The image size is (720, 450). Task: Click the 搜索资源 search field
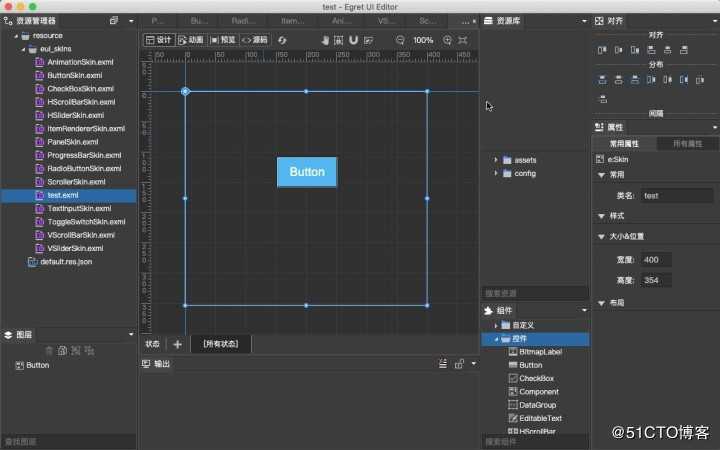(535, 293)
